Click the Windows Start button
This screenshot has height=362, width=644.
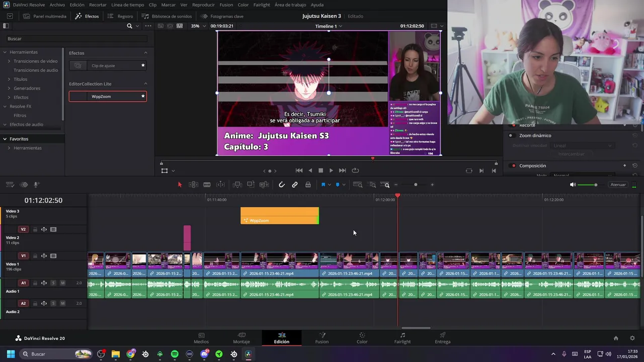11,354
